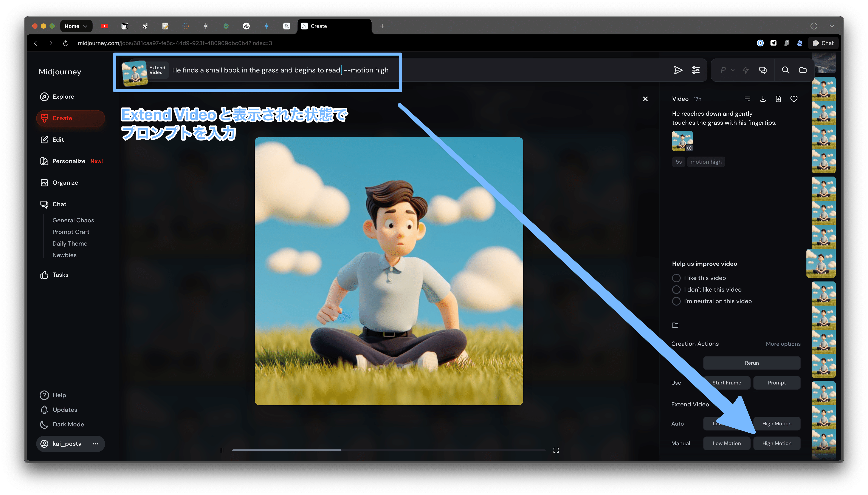Open the Organize section
868x495 pixels.
coord(65,183)
